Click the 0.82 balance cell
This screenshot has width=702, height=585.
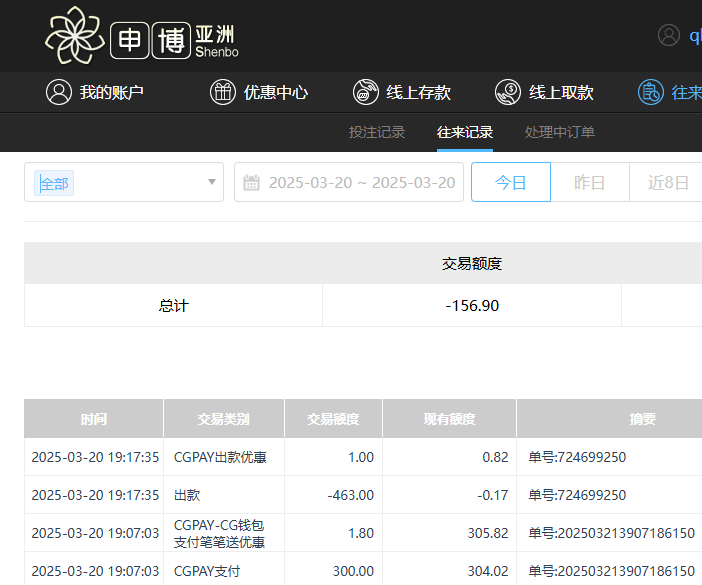(x=449, y=457)
